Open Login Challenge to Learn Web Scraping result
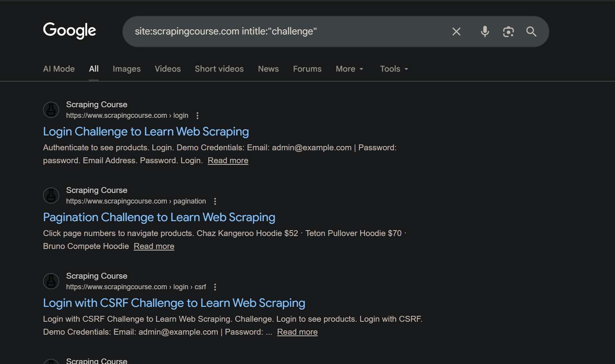 coord(146,132)
